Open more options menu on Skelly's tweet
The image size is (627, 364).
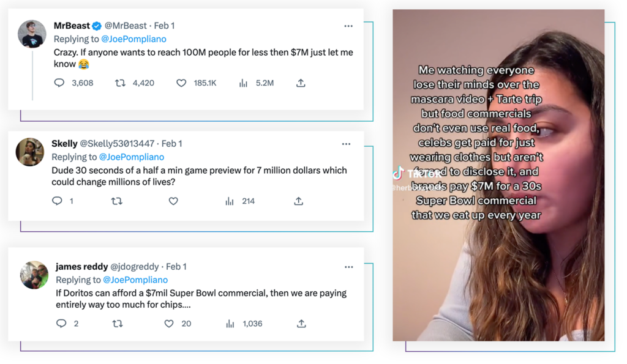[347, 144]
